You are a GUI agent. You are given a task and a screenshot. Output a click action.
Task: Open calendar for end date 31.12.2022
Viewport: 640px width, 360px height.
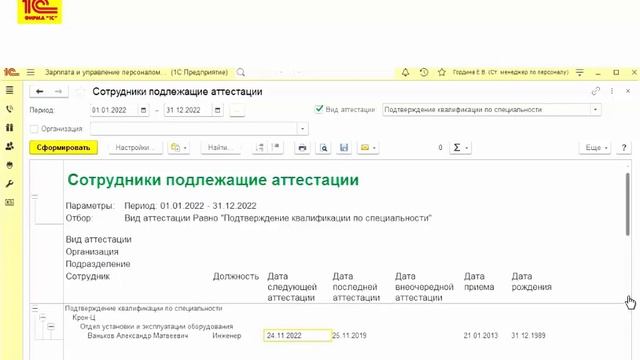(x=218, y=110)
